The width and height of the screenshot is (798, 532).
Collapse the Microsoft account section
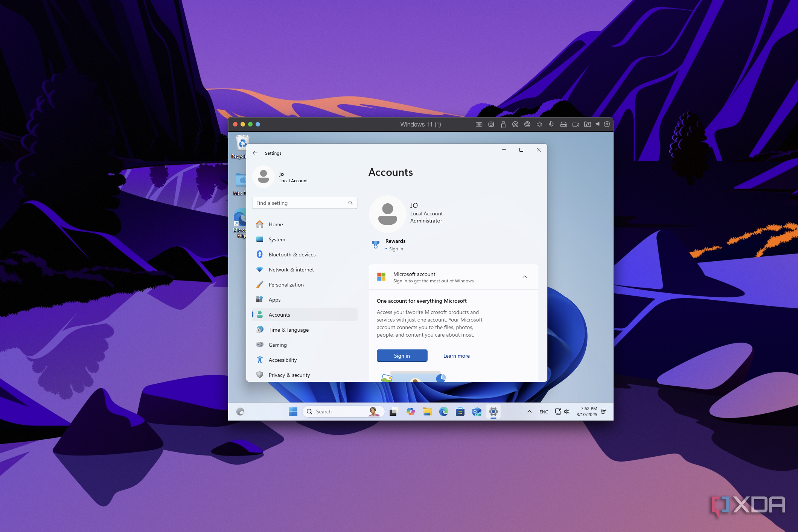[x=524, y=277]
